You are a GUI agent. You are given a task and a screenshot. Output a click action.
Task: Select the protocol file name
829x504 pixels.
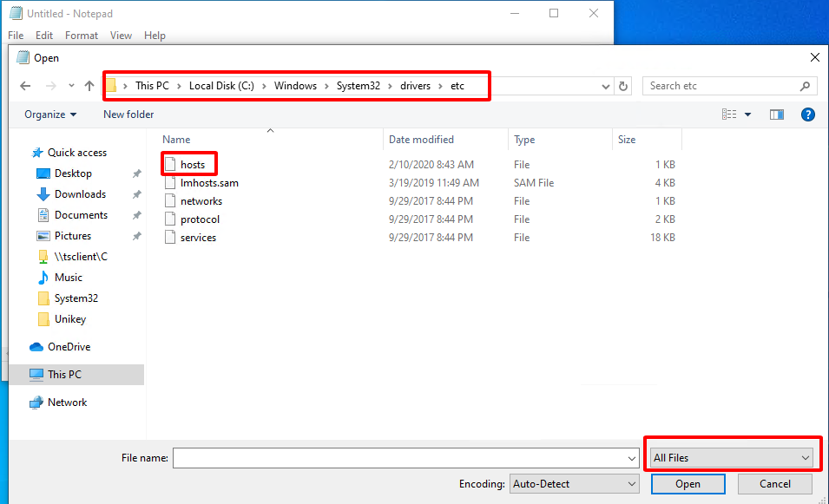200,219
